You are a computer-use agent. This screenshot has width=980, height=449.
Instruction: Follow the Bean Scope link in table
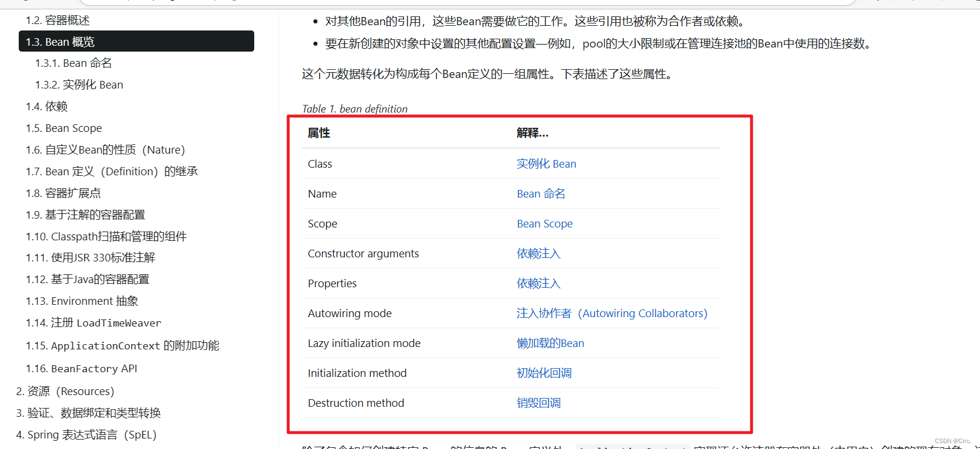pos(545,224)
